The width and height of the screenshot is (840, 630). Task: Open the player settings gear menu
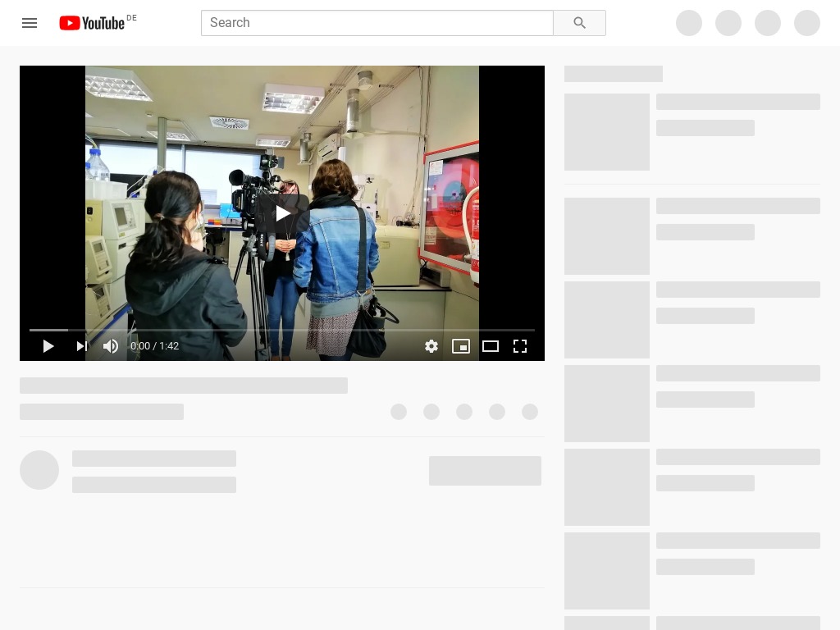coord(431,346)
